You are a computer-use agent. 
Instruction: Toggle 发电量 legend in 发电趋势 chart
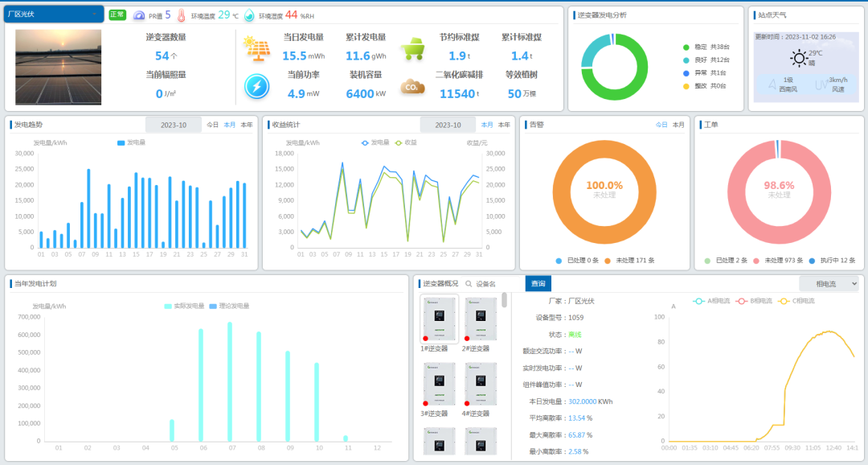coord(131,142)
